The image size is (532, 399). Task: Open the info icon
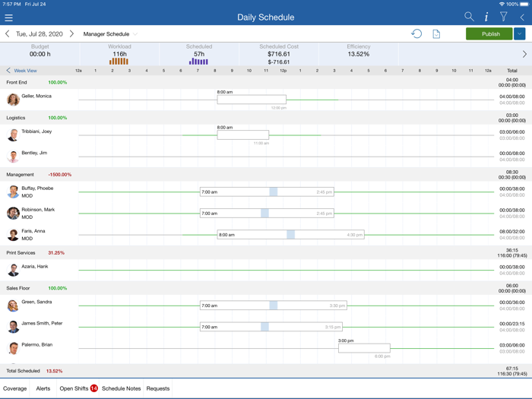tap(486, 17)
